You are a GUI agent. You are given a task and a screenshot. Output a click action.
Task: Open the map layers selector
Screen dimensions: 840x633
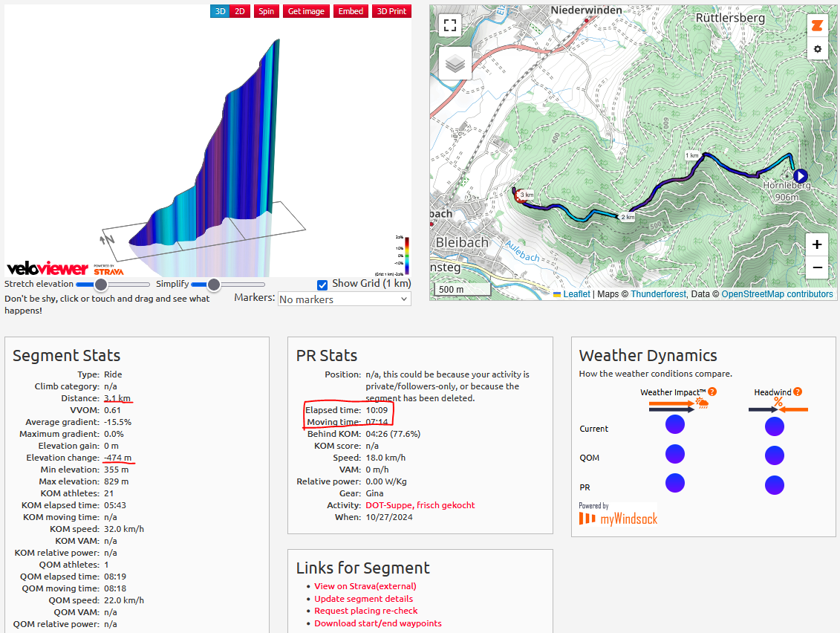coord(455,64)
